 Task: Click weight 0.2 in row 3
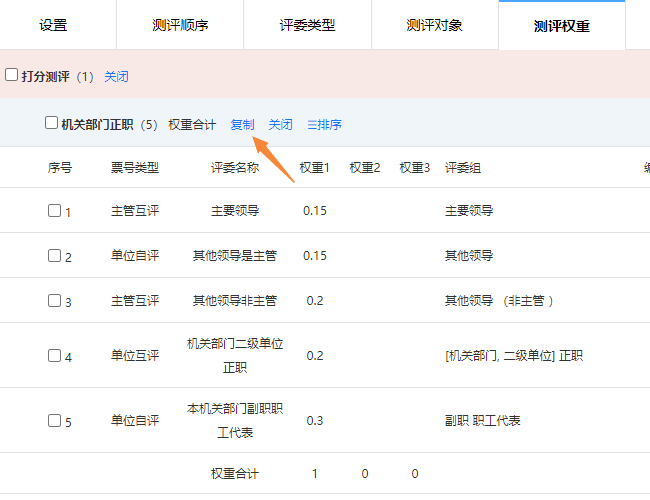point(315,301)
